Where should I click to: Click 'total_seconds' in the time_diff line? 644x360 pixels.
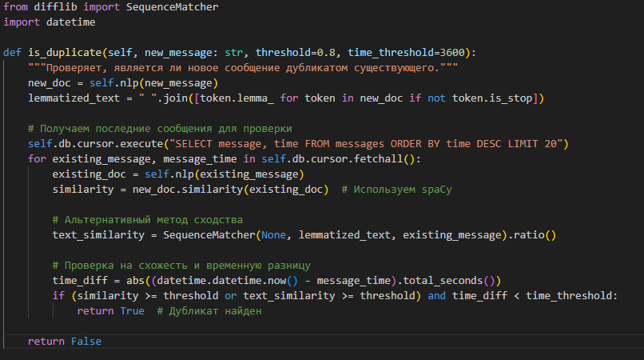pyautogui.click(x=443, y=281)
